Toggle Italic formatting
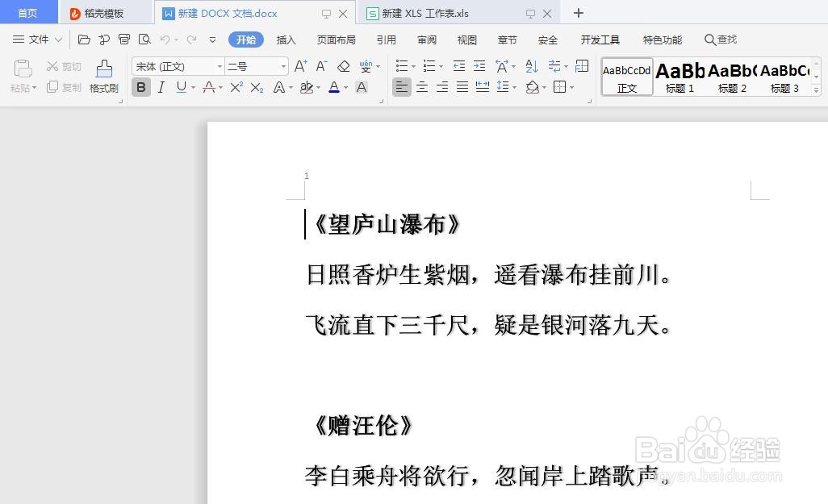Image resolution: width=828 pixels, height=504 pixels. tap(161, 87)
